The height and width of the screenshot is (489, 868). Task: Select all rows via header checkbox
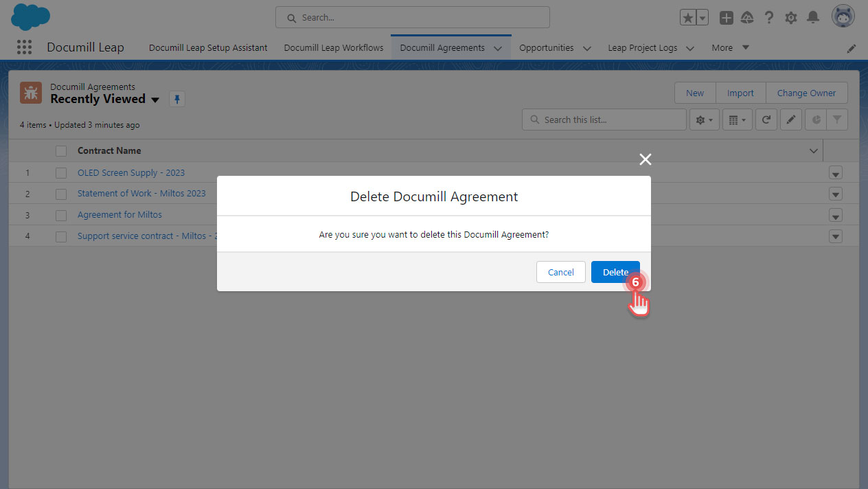coord(60,150)
